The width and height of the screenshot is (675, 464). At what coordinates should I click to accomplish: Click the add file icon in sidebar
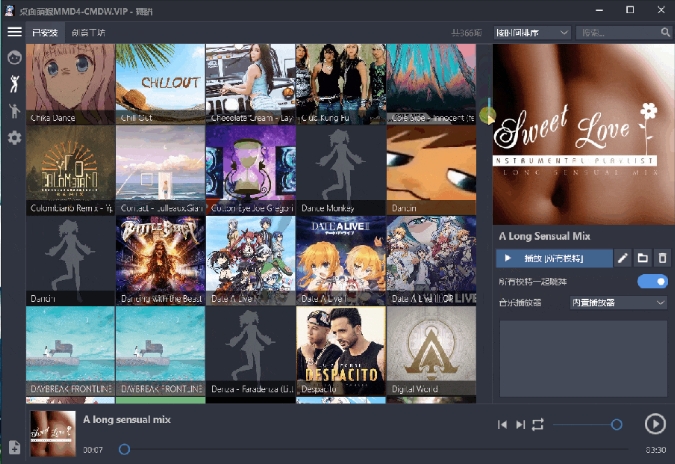(14, 447)
